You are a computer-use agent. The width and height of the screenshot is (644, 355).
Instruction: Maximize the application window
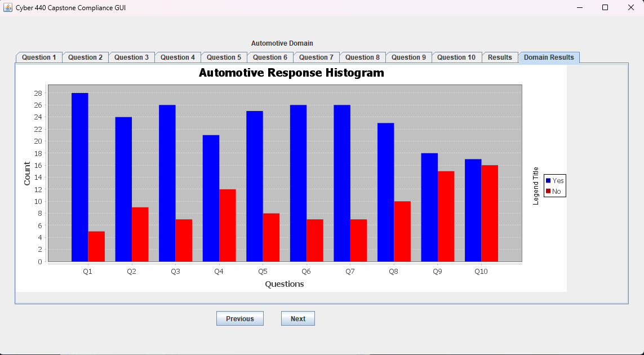pos(605,7)
